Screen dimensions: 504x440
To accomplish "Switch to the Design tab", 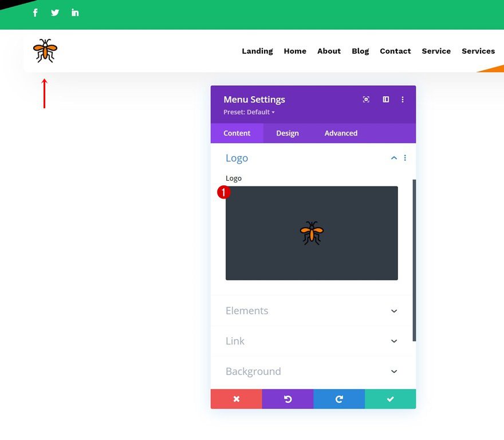I will [288, 133].
